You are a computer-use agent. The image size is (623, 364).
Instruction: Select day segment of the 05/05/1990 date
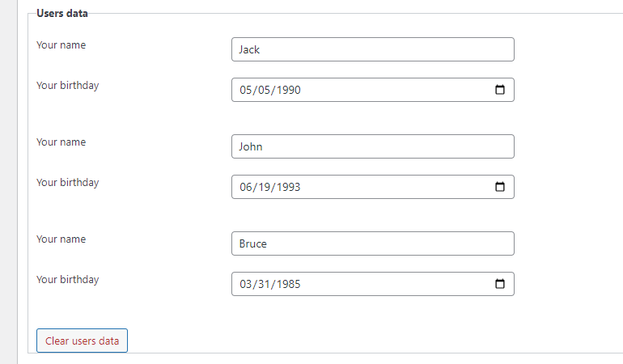(x=265, y=91)
